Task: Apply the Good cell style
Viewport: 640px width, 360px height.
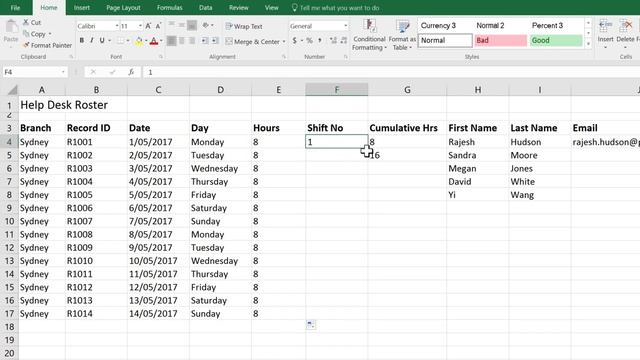Action: pyautogui.click(x=556, y=40)
